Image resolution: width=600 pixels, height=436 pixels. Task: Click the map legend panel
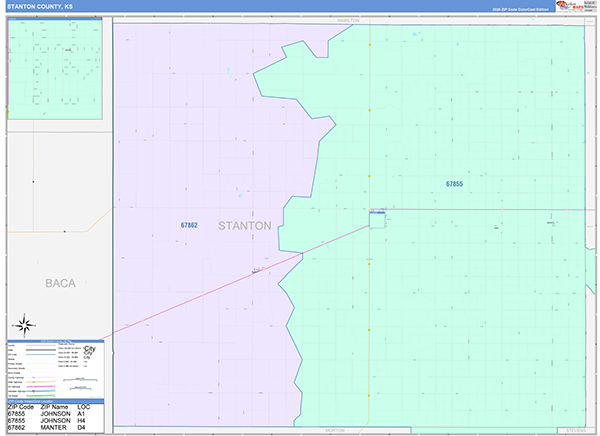pos(55,369)
